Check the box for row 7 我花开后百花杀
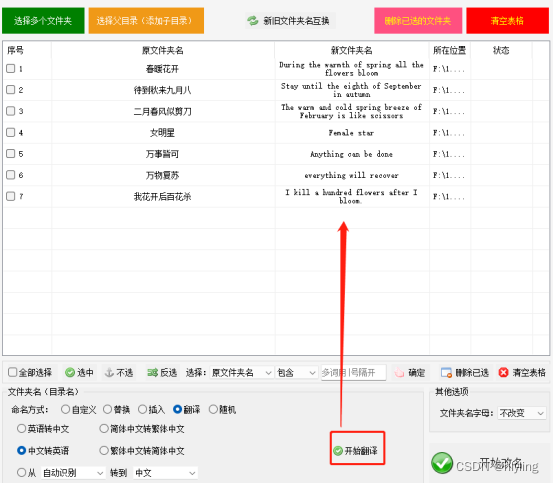The image size is (554, 483). (11, 196)
